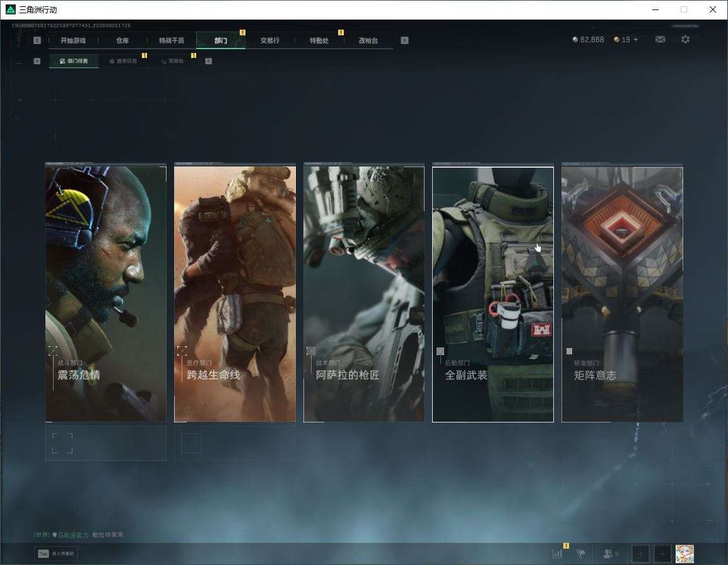This screenshot has height=565, width=728.
Task: Click the 全副武装 title text
Action: pyautogui.click(x=466, y=375)
